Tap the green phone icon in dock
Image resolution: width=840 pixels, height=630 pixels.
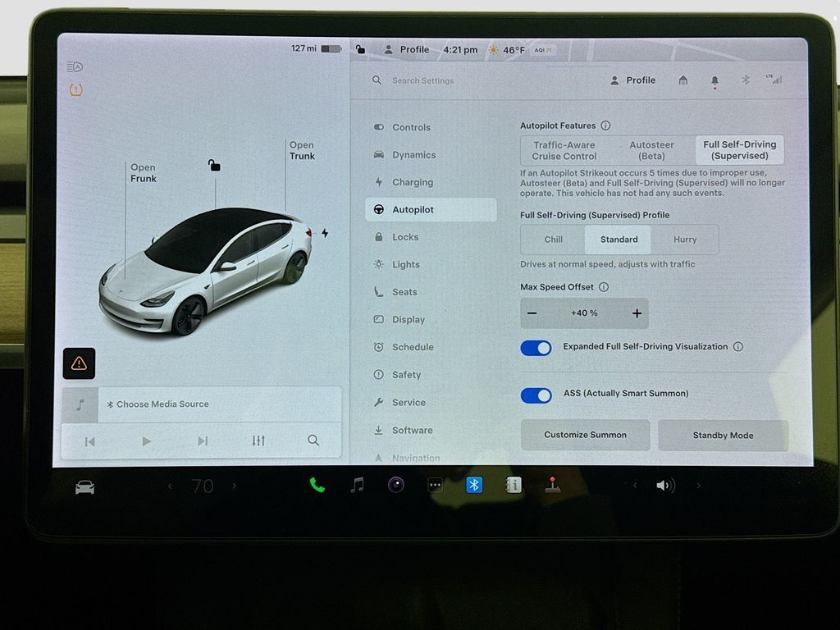tap(317, 486)
